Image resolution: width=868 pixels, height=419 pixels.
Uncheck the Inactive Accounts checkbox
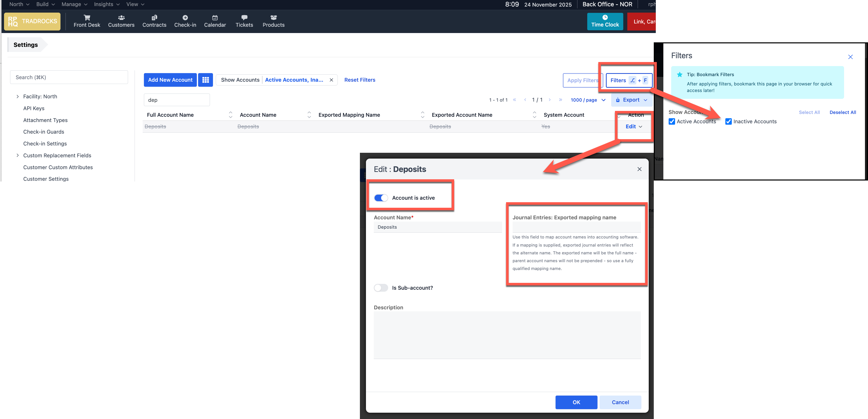click(x=728, y=122)
